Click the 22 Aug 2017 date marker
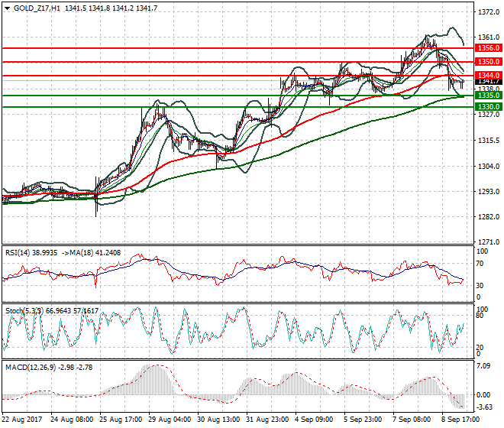 click(x=22, y=420)
